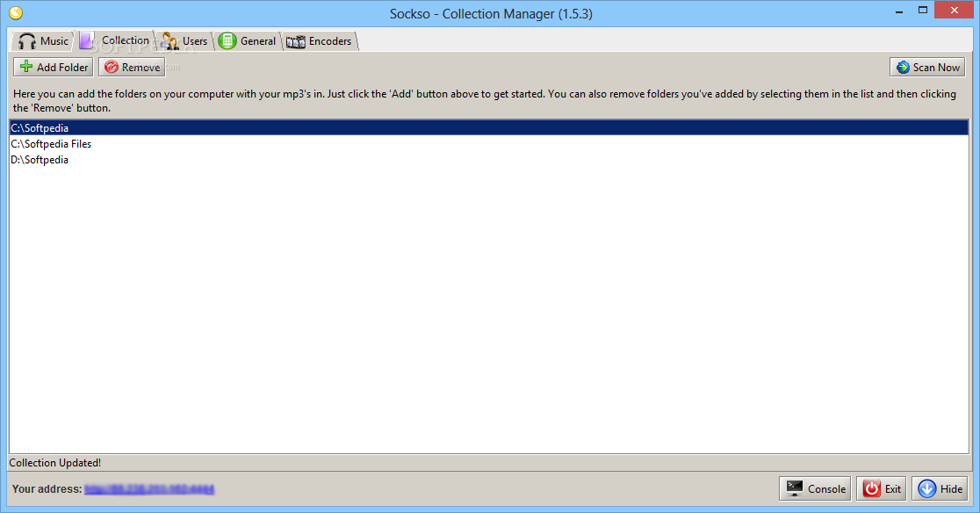Click the red prohibited icon on Remove

click(x=112, y=67)
